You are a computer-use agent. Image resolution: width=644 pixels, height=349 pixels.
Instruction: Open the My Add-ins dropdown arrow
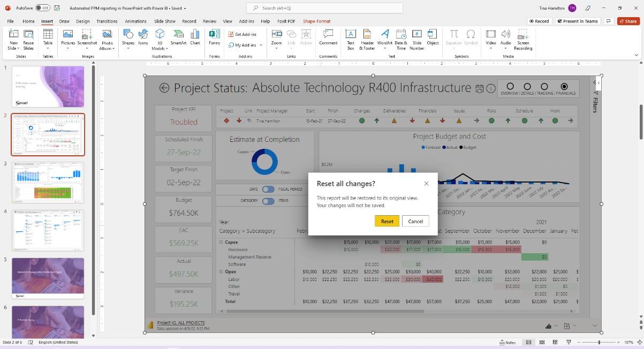click(x=261, y=45)
